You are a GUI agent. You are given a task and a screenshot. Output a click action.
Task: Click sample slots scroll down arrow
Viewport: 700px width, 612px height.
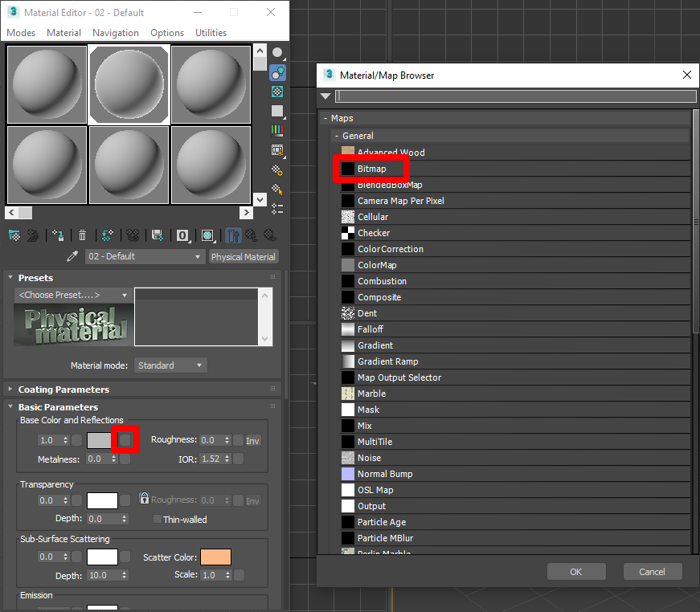coord(260,199)
